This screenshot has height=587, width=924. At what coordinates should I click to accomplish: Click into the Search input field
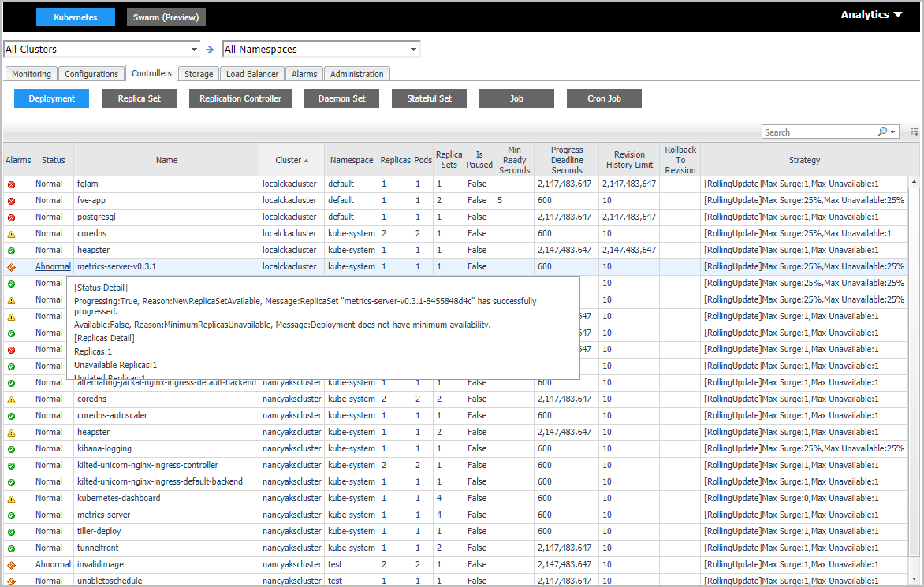pos(818,132)
